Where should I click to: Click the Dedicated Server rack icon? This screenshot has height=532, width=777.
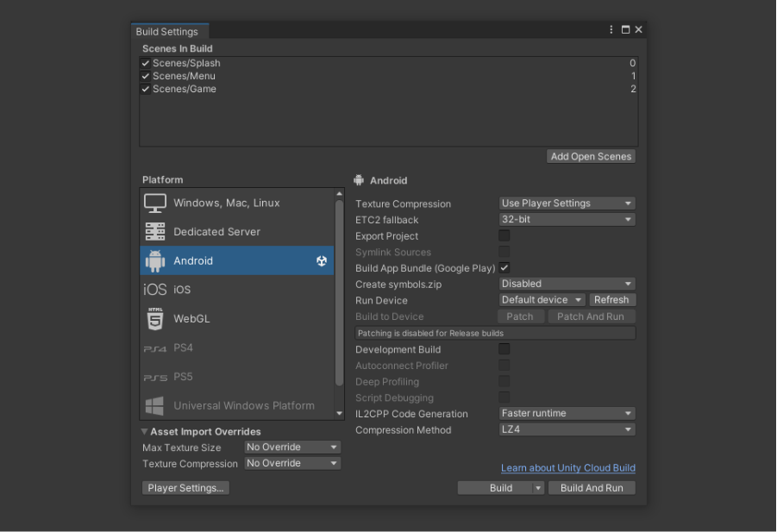(155, 232)
